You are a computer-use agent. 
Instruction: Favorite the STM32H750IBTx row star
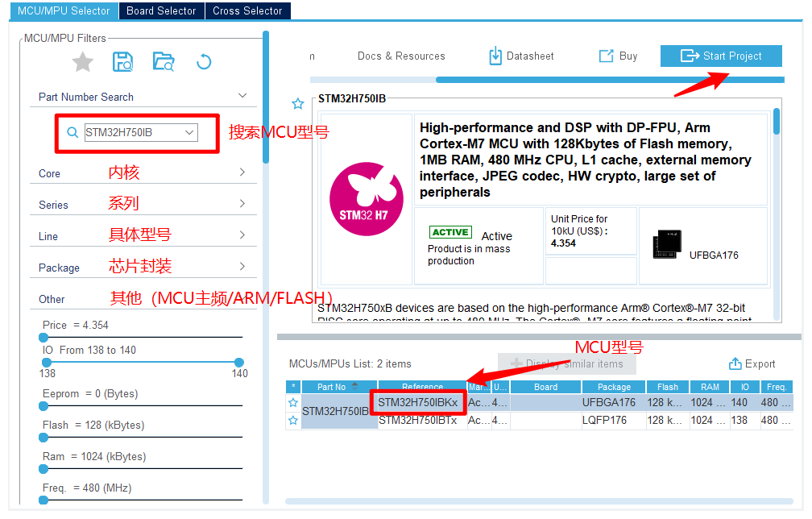click(293, 420)
